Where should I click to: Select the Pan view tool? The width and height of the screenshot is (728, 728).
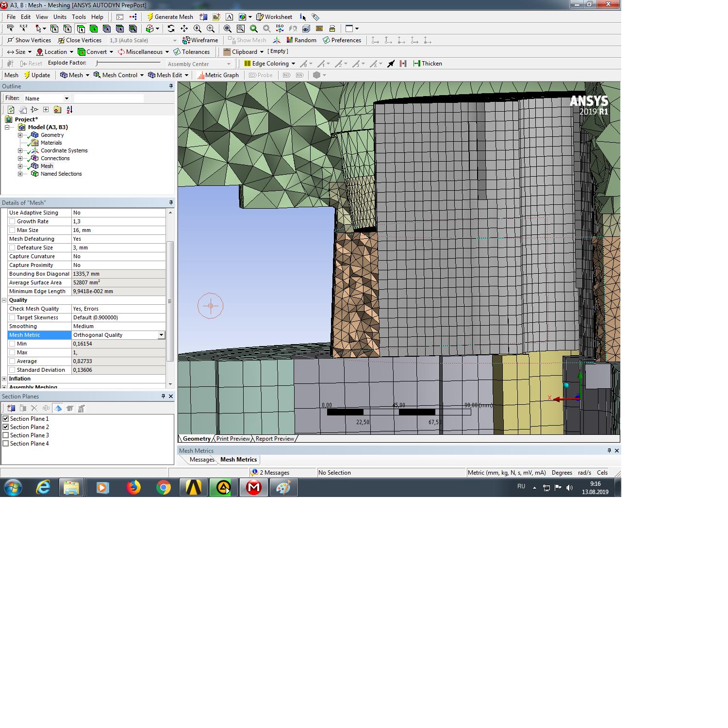[x=184, y=29]
